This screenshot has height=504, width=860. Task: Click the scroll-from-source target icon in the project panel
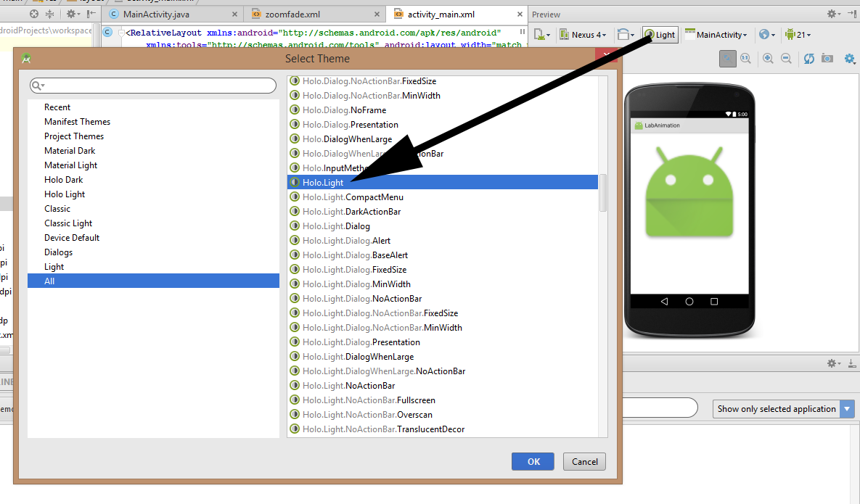pos(34,15)
